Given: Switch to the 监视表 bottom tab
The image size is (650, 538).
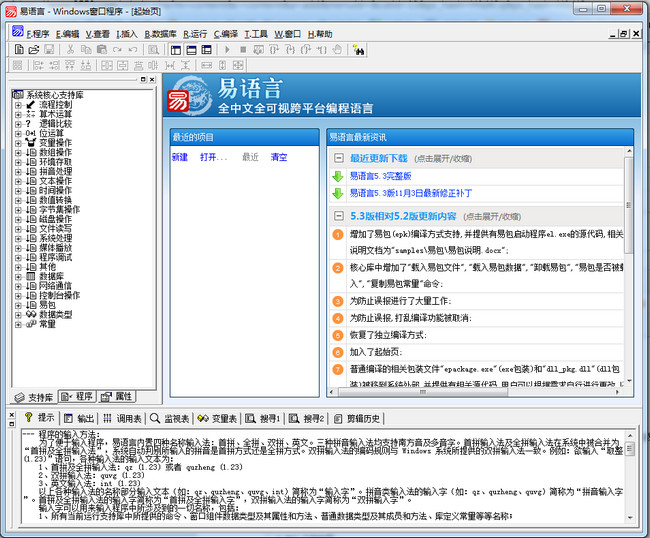Looking at the screenshot, I should (170, 419).
